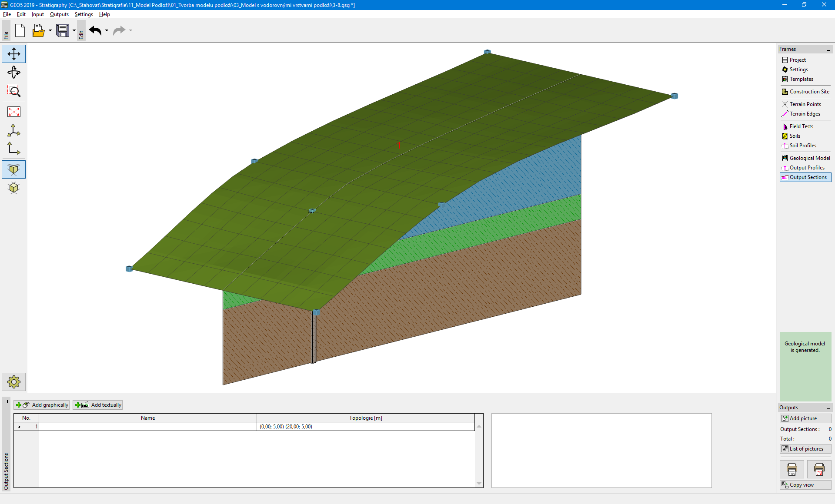Click the wireframe view mode icon

tap(14, 188)
